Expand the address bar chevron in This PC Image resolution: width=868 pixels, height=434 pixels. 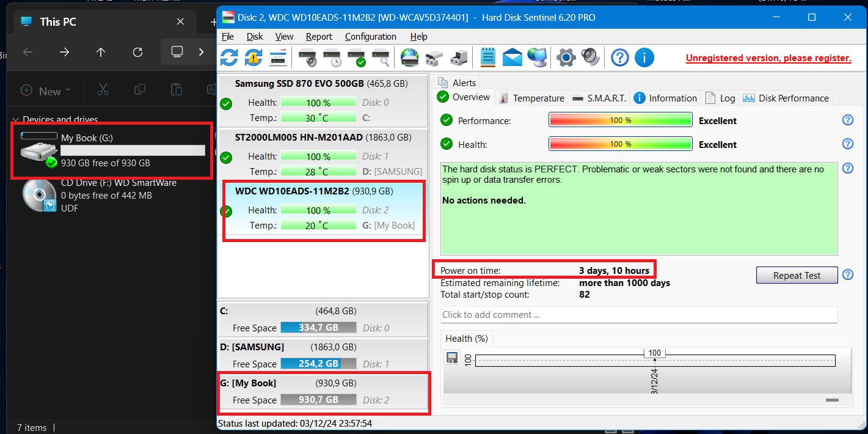202,52
